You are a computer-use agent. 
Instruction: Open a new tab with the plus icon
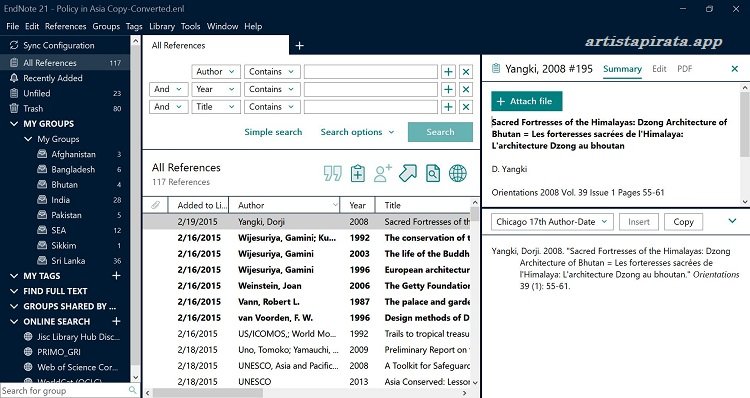299,45
